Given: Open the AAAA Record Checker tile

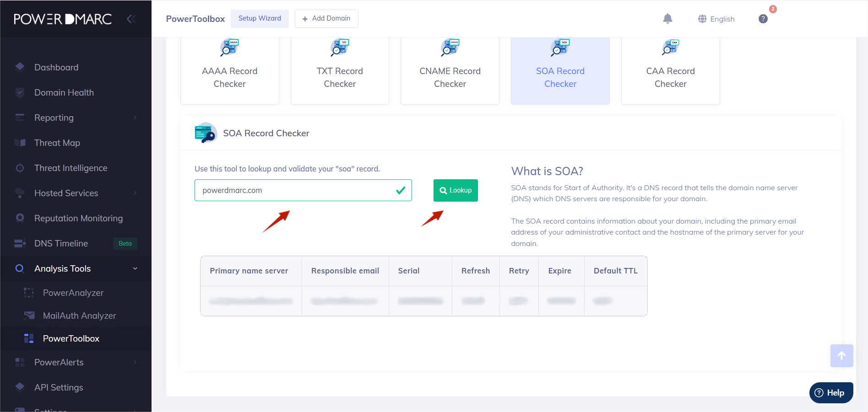Looking at the screenshot, I should (x=230, y=70).
